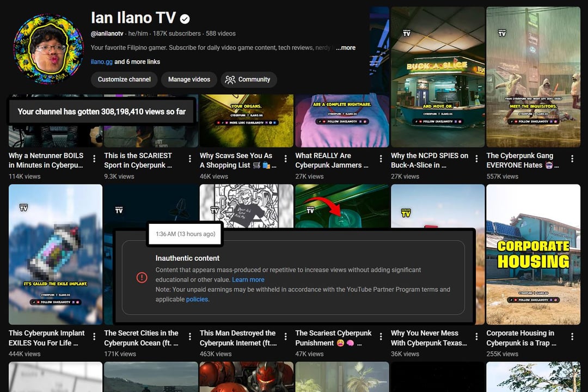Open the policies link in the notice

pyautogui.click(x=197, y=299)
